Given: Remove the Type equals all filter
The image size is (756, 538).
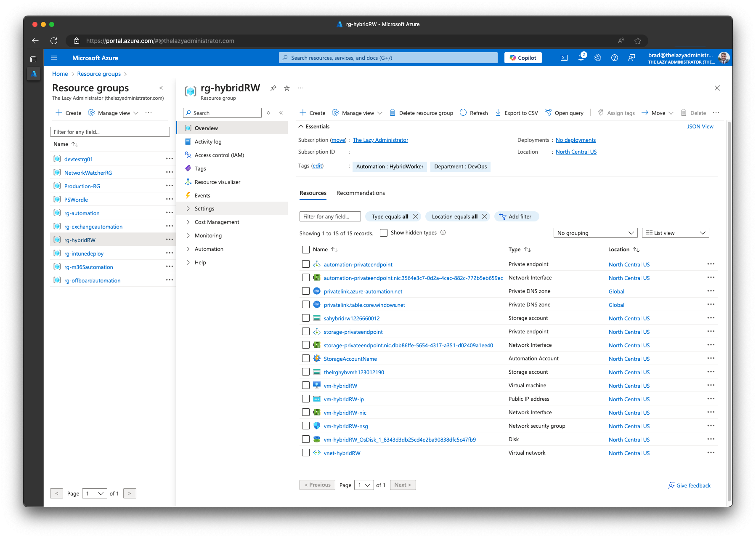Looking at the screenshot, I should click(x=416, y=216).
